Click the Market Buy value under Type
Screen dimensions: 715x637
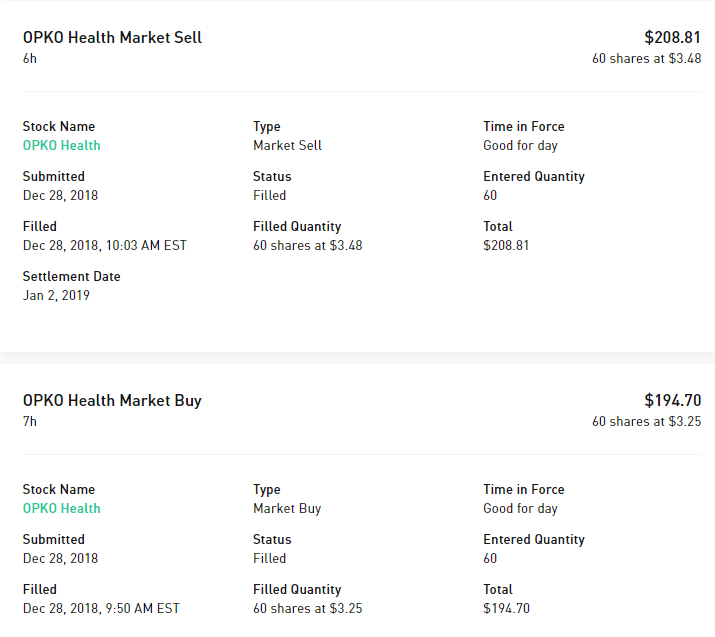pos(287,509)
